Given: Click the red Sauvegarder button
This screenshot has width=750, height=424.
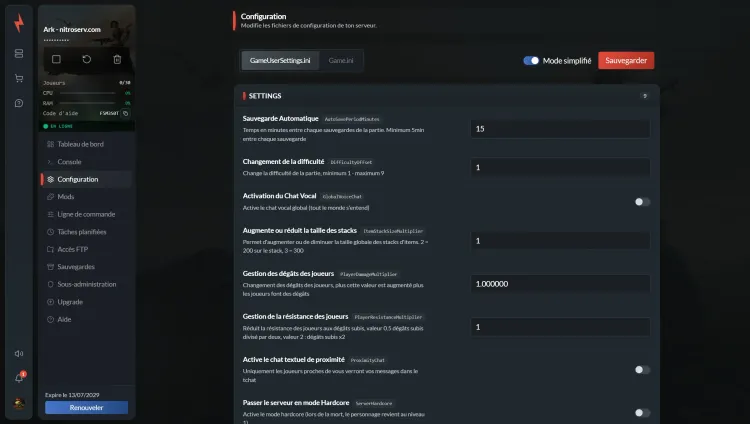Looking at the screenshot, I should 626,60.
